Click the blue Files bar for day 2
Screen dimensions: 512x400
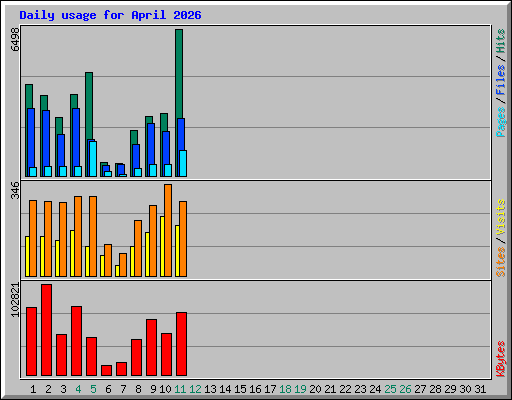pyautogui.click(x=46, y=138)
